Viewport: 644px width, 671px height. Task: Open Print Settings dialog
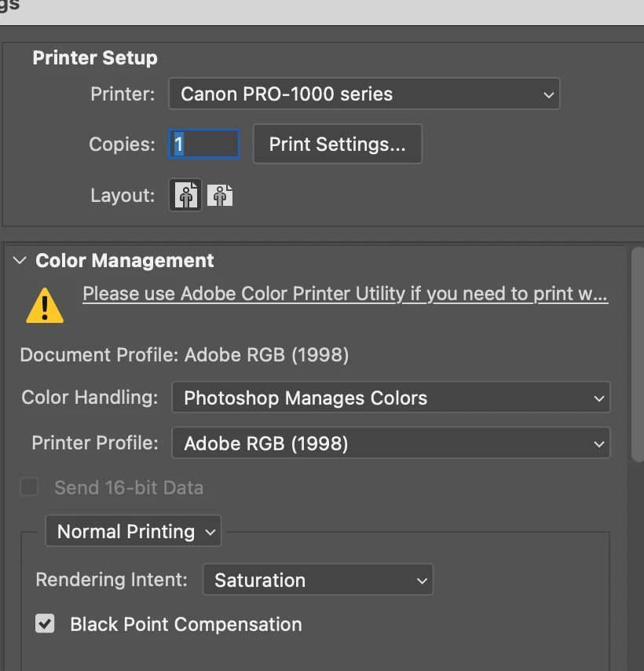point(338,144)
